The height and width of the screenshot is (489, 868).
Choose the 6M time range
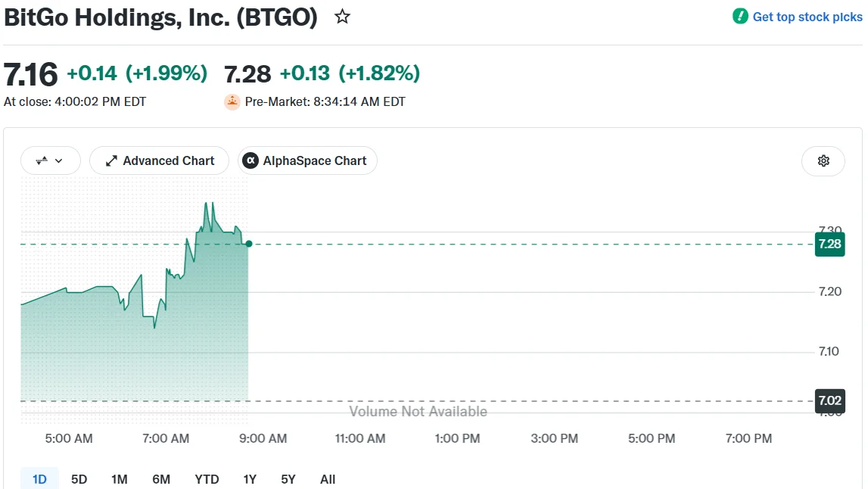(161, 479)
